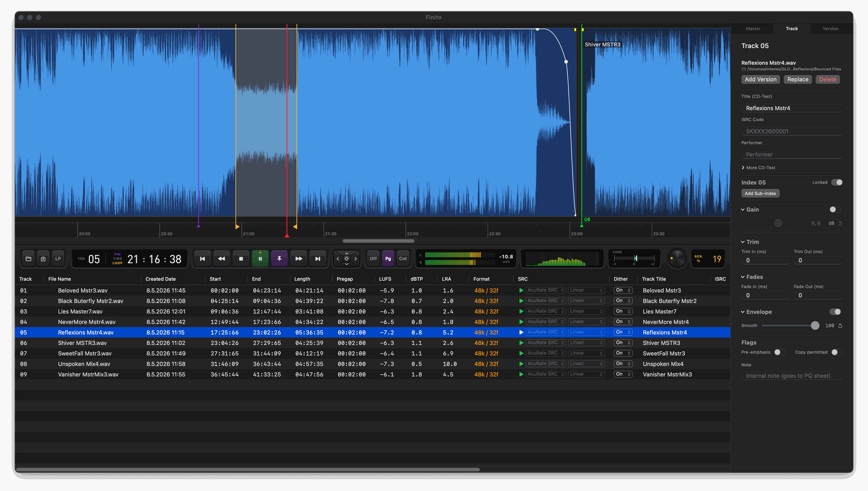Select the Cnt mode button
Screen dimensions: 868x491
coord(403,259)
